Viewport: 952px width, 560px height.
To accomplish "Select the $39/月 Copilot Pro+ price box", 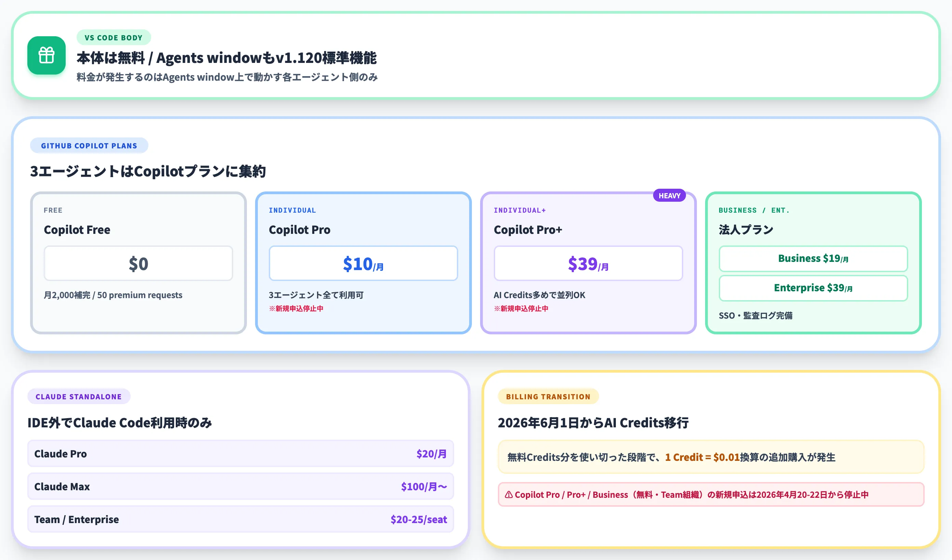I will 588,264.
